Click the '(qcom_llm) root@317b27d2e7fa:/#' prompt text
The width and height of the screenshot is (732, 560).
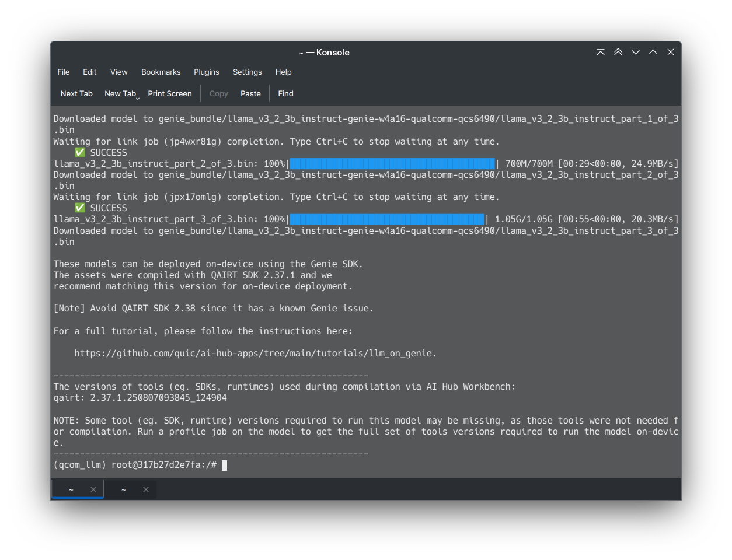coord(135,465)
